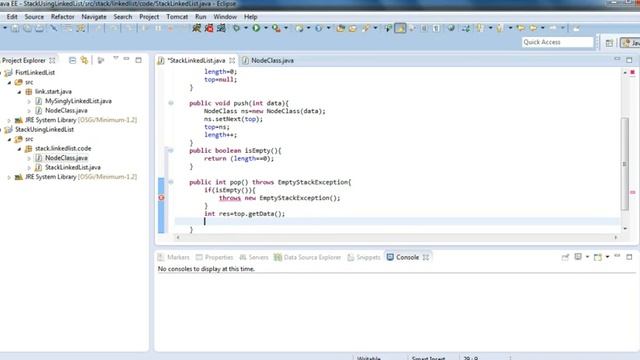Select the StackUsingLinkedList project
This screenshot has height=360, width=640.
[44, 130]
